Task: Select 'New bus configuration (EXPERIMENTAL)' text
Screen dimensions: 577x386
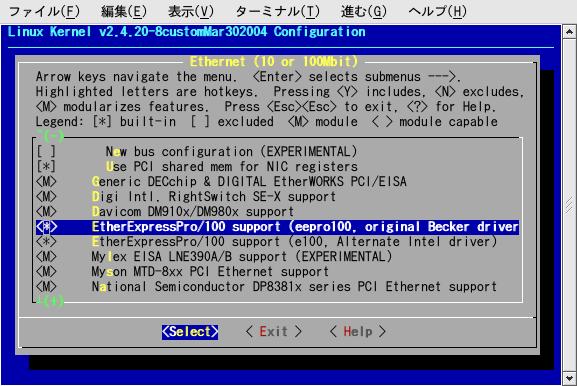Action: [231, 151]
